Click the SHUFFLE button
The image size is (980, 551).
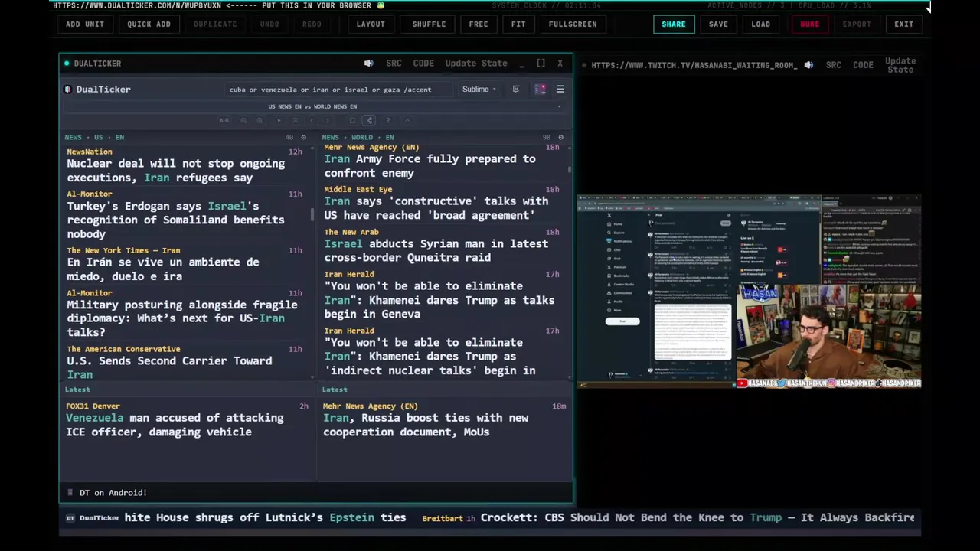[x=429, y=24]
